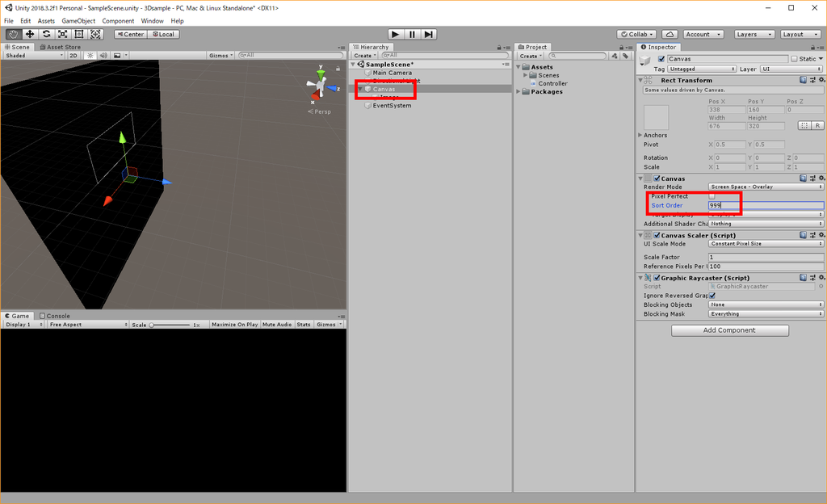Viewport: 827px width, 504px height.
Task: Open the Layout dropdown in toolbar
Action: pyautogui.click(x=800, y=34)
